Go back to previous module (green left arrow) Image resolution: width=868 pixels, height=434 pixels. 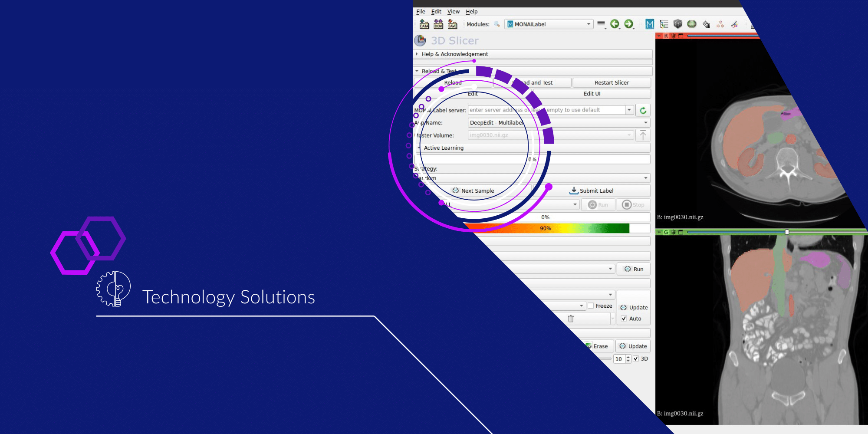(615, 24)
